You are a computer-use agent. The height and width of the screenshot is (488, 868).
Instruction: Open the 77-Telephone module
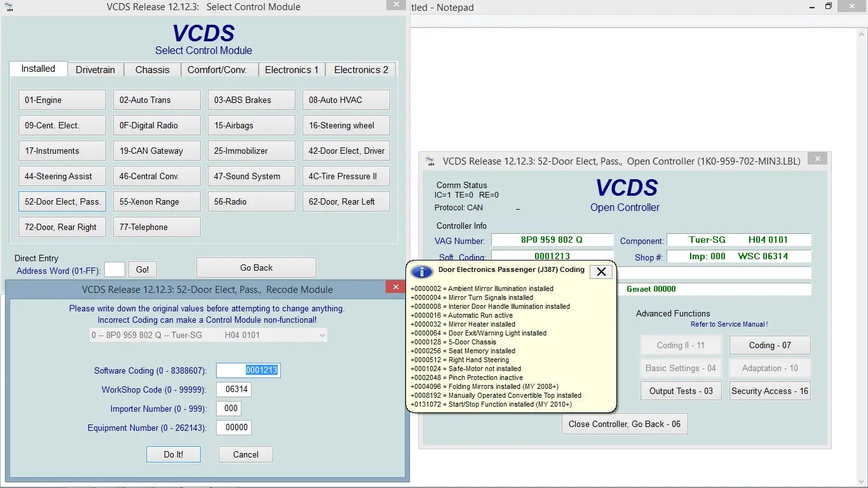click(x=156, y=227)
